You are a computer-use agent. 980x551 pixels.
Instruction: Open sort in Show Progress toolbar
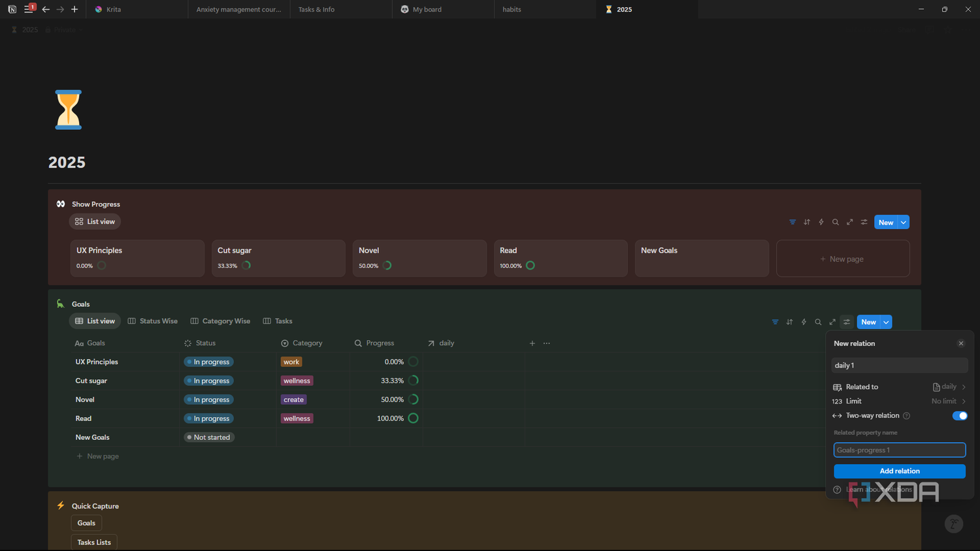click(807, 222)
